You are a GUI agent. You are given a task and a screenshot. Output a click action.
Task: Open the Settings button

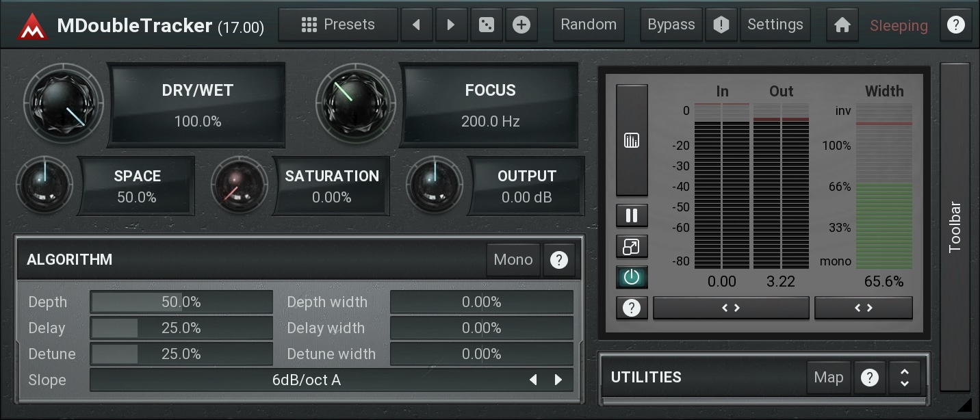(775, 25)
